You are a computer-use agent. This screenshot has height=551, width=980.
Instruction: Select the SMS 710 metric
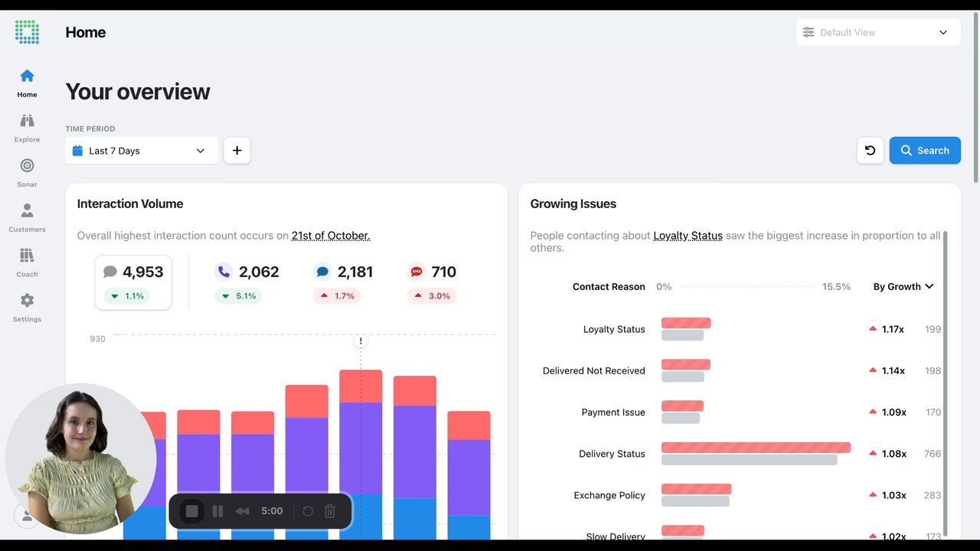click(433, 272)
